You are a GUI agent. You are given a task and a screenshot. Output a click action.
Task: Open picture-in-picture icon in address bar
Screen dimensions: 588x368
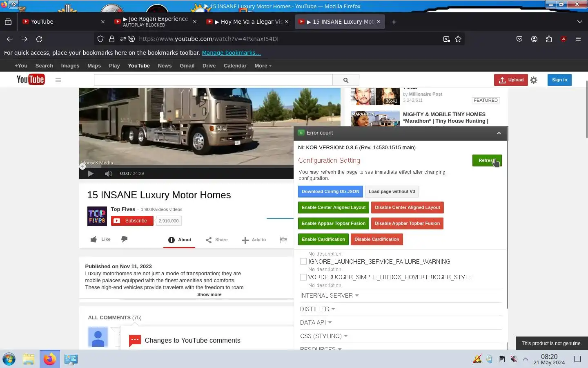pos(447,39)
